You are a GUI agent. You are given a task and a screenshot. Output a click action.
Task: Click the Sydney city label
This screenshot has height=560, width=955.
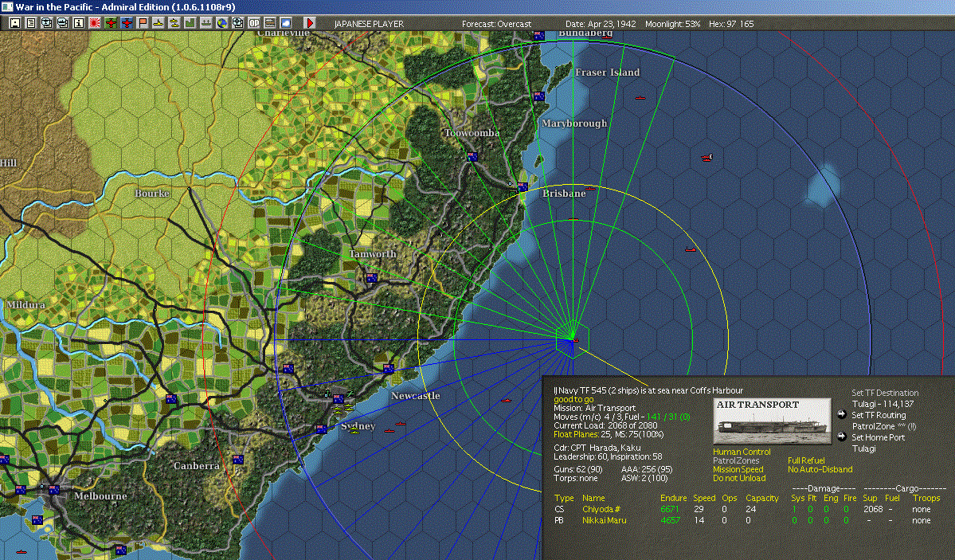click(358, 426)
